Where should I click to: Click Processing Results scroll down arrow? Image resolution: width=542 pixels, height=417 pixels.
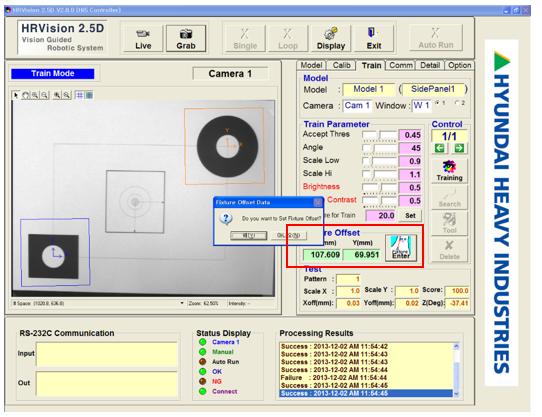coord(456,393)
